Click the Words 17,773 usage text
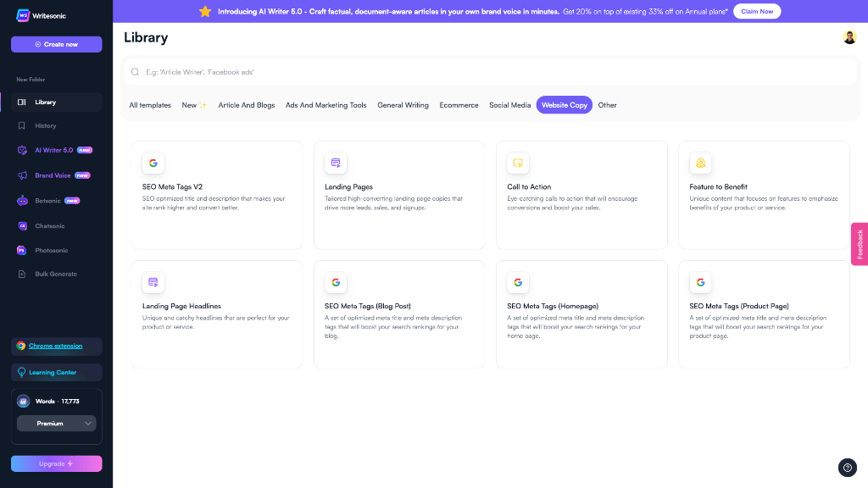This screenshot has height=488, width=868. click(x=58, y=401)
